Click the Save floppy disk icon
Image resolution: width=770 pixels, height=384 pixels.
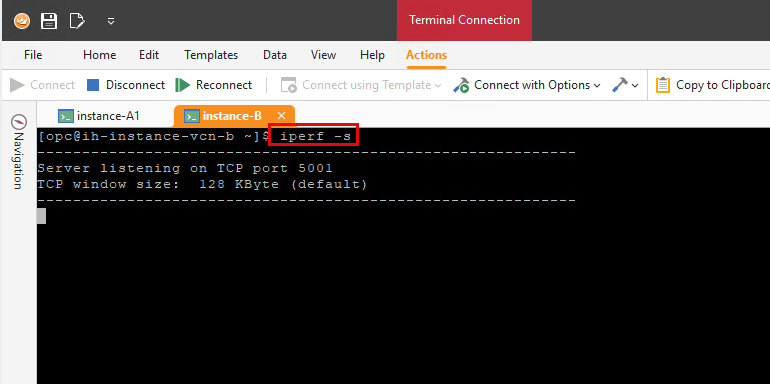(49, 21)
